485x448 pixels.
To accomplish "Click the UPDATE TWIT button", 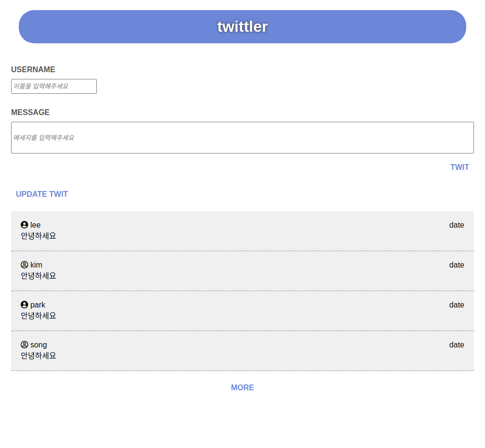I will pos(42,194).
